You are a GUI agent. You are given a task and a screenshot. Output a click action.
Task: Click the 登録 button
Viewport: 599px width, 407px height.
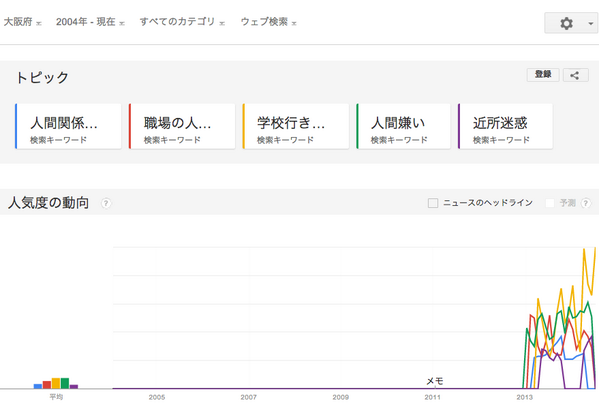point(543,75)
